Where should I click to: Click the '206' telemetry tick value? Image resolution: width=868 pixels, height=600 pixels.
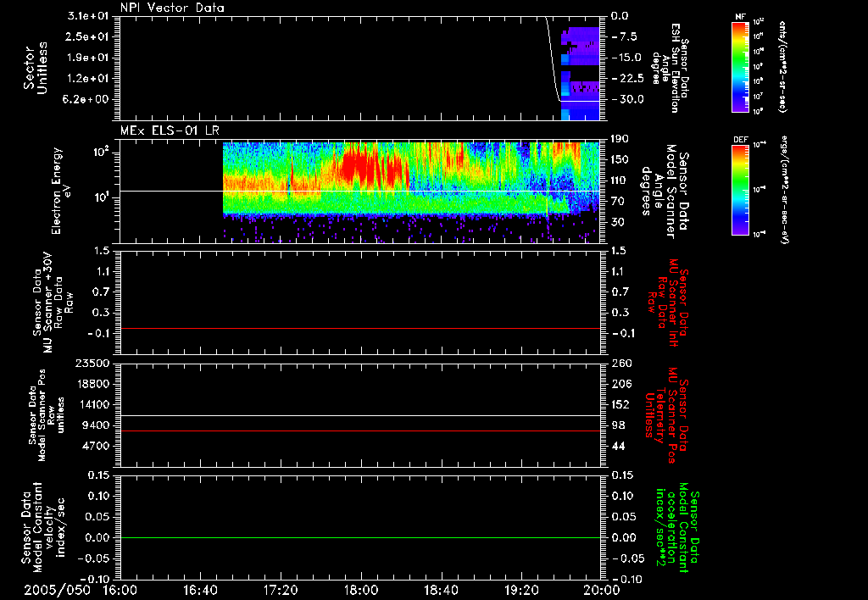(x=621, y=384)
